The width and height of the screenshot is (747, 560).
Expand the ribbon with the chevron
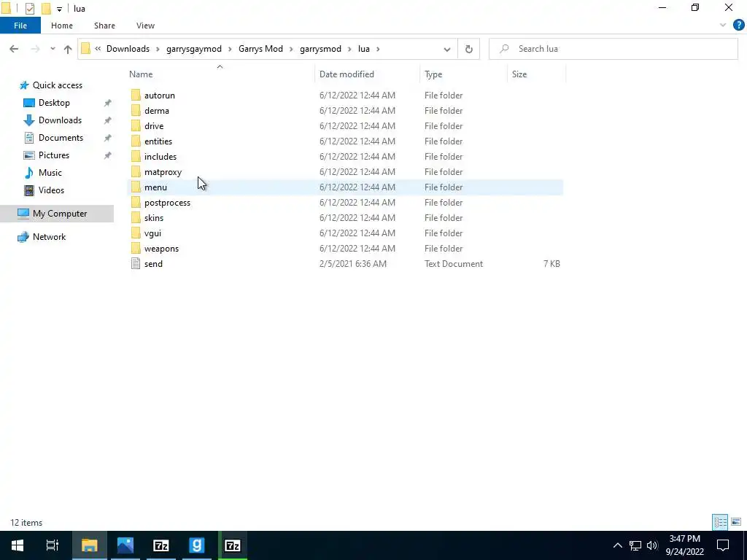[x=723, y=26]
